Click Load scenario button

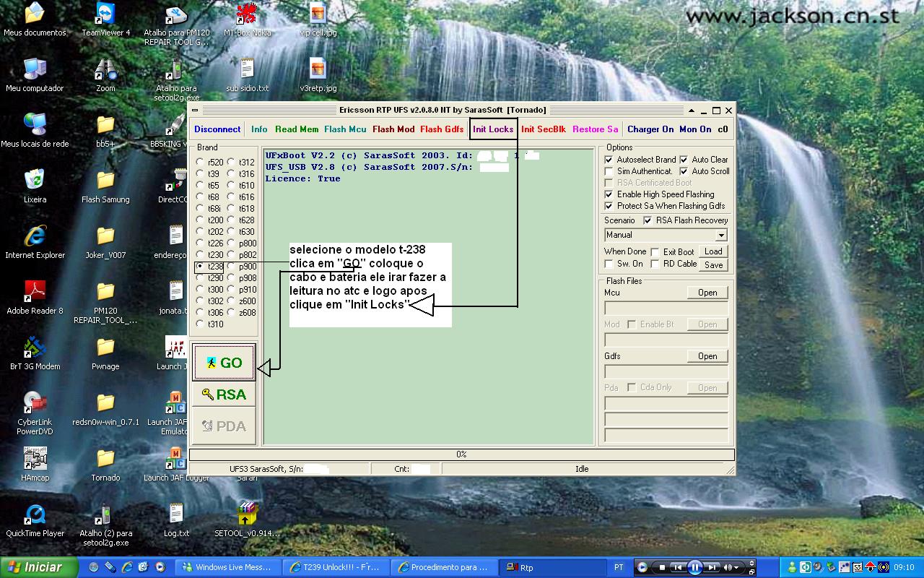pos(713,251)
